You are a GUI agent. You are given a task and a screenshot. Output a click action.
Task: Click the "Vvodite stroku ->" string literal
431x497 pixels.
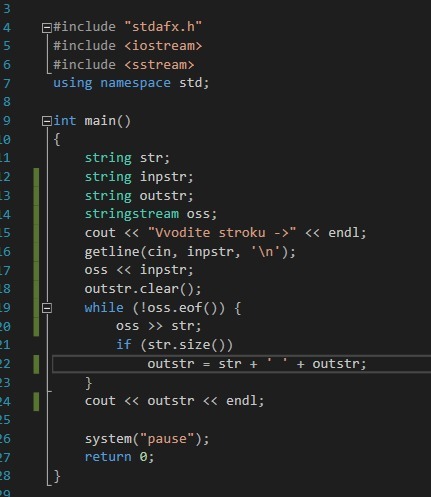tap(222, 232)
